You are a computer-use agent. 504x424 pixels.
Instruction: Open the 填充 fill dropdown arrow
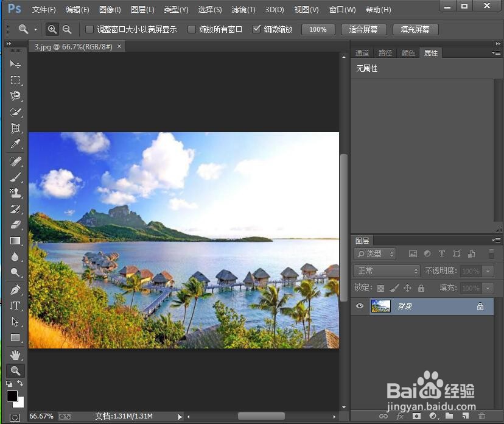pyautogui.click(x=488, y=288)
